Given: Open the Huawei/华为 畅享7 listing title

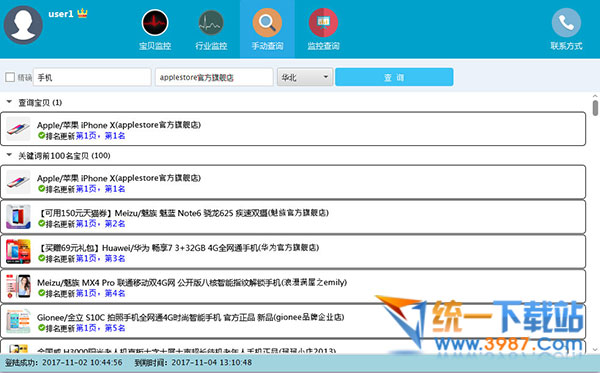Looking at the screenshot, I should point(178,248).
